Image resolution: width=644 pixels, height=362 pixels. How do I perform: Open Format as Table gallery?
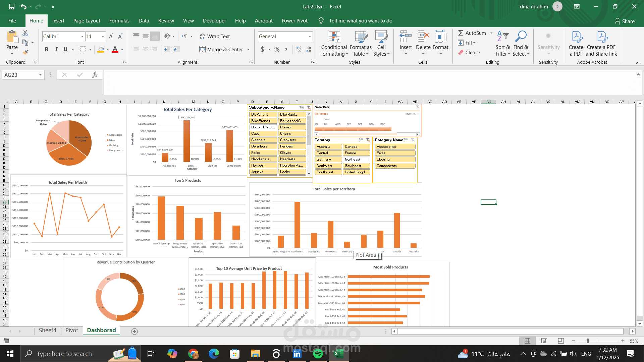click(x=361, y=44)
